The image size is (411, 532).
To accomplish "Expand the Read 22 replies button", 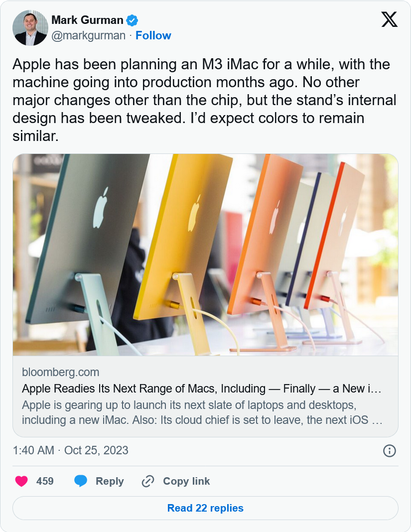I will tap(205, 508).
